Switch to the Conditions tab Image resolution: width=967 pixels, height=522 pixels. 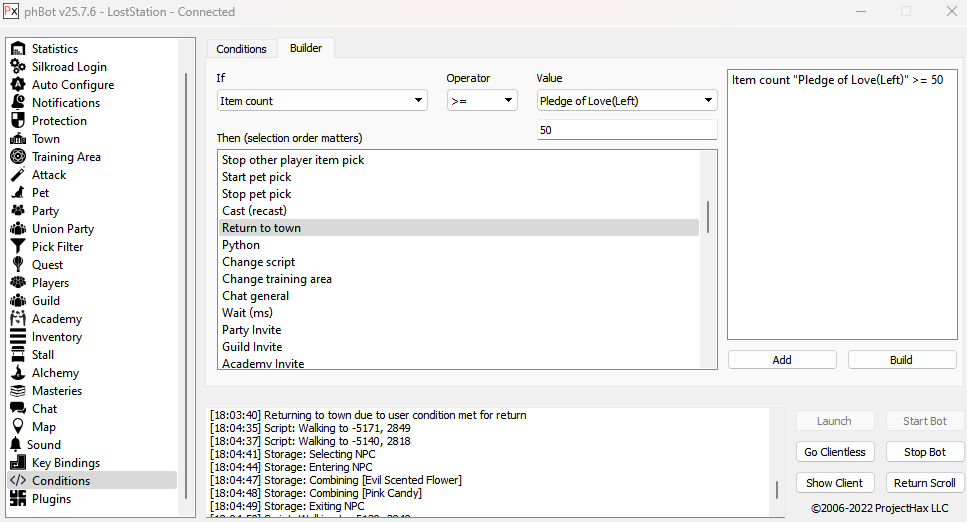[241, 48]
